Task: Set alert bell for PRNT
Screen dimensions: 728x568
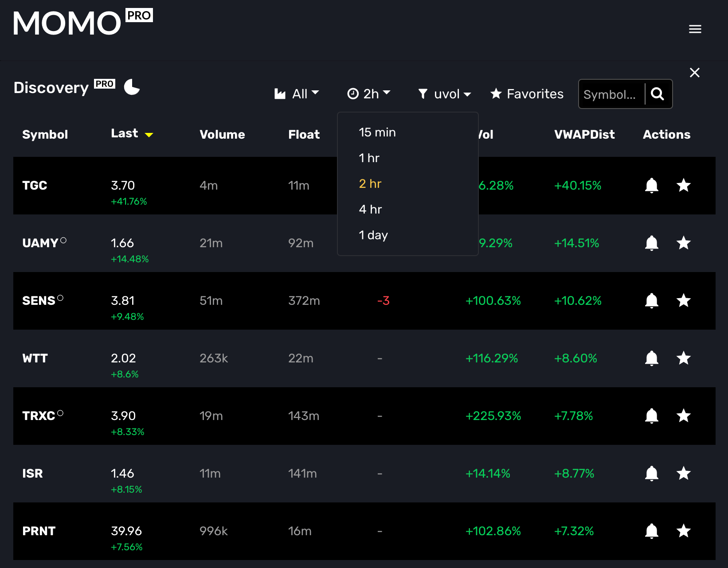Action: pyautogui.click(x=652, y=531)
